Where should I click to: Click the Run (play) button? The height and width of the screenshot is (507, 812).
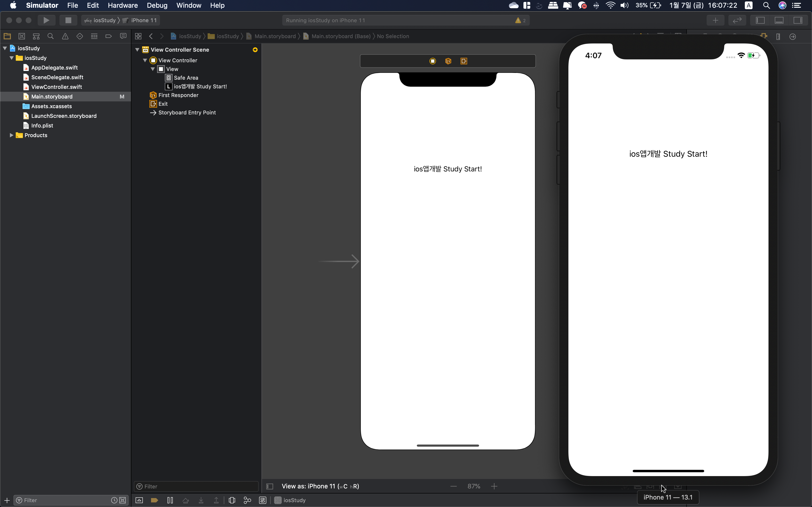[x=46, y=20]
